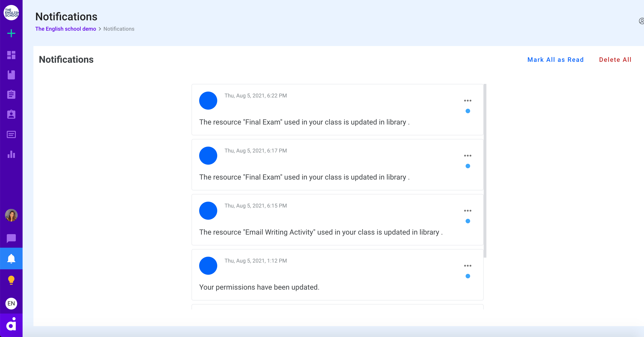Toggle unread dot on 1:12 PM notification

(468, 276)
